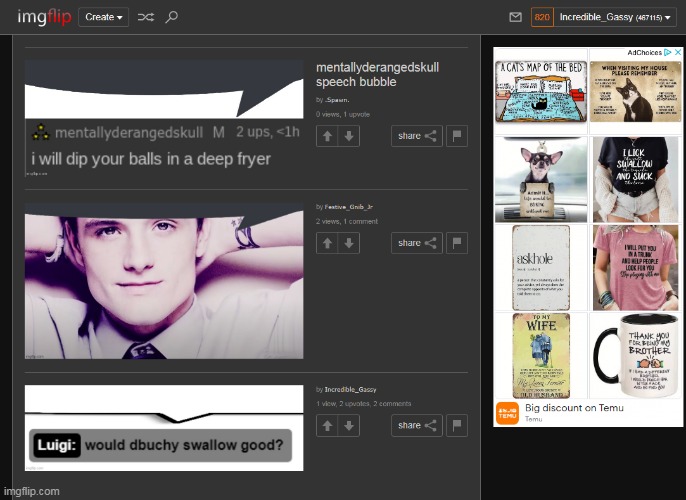The image size is (686, 500).
Task: Open the mentallyderangedskull speech bubble title link
Action: 377,74
